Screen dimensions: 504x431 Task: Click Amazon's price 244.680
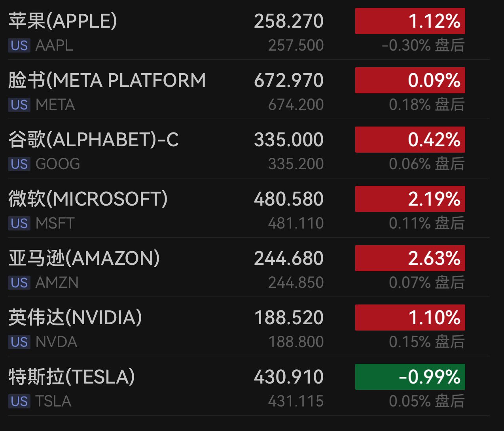click(289, 258)
